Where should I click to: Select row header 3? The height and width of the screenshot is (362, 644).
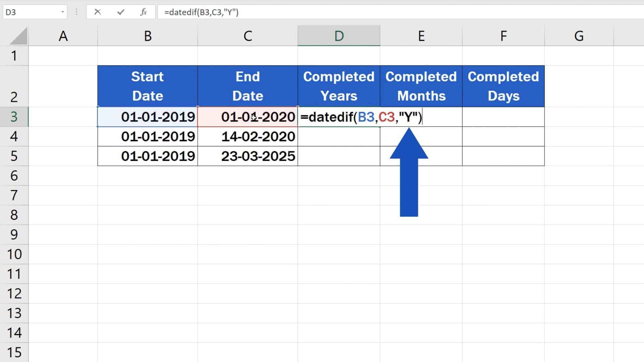[15, 117]
